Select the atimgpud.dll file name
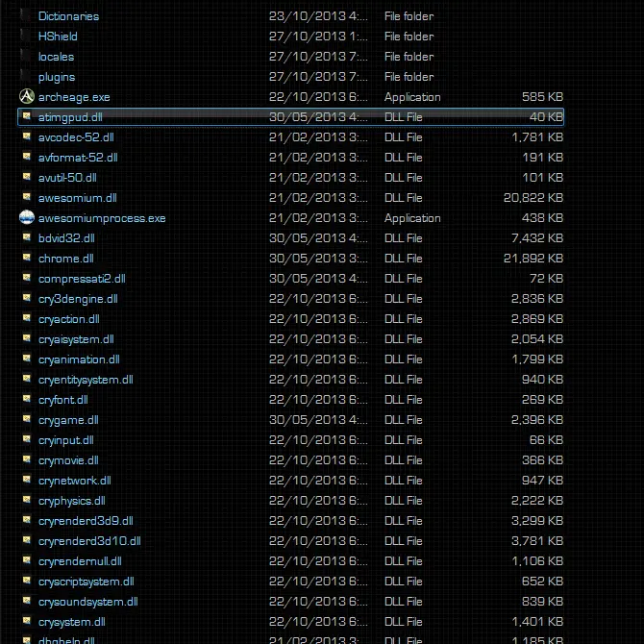 (70, 117)
